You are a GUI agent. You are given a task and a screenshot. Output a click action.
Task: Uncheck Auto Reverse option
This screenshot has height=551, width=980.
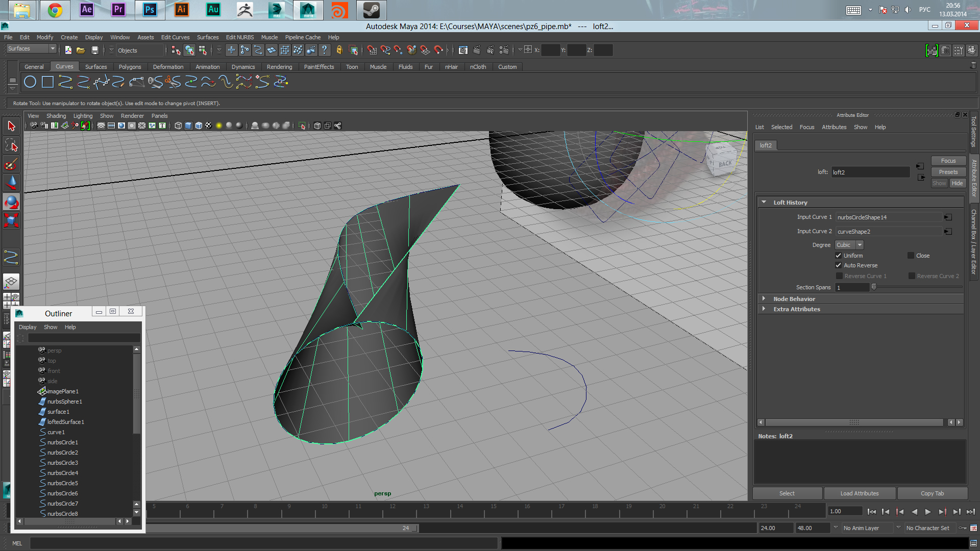(x=838, y=265)
